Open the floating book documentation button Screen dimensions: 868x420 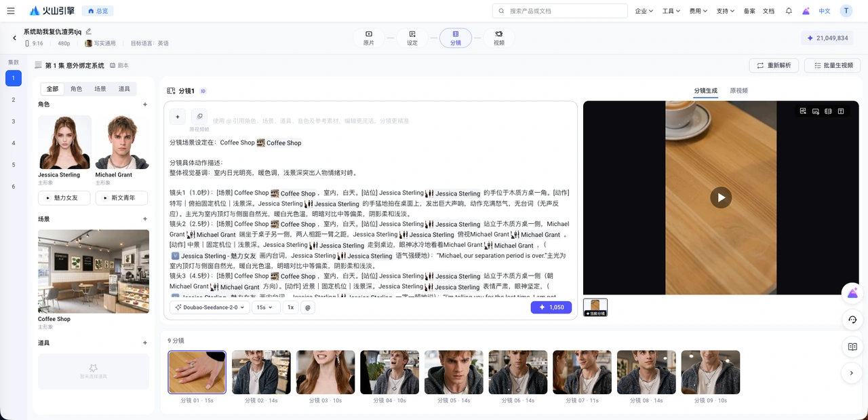(852, 346)
